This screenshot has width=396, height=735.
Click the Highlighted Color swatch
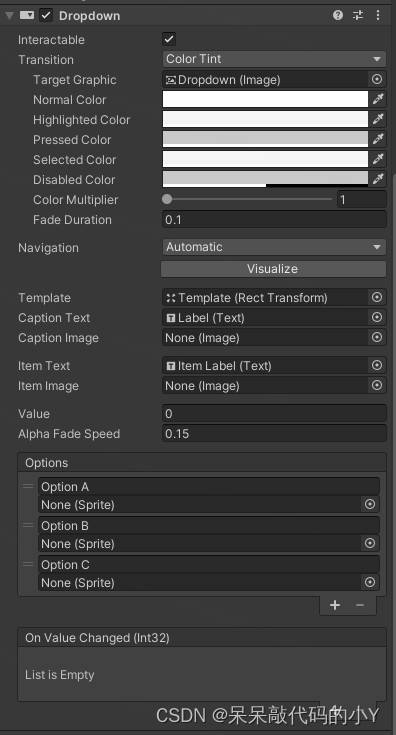click(x=265, y=120)
